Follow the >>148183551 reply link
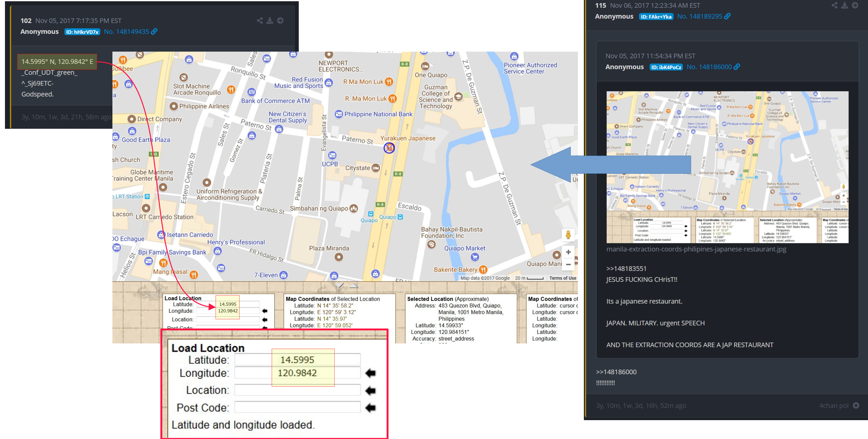Screen dimensions: 868x439 (x=626, y=269)
